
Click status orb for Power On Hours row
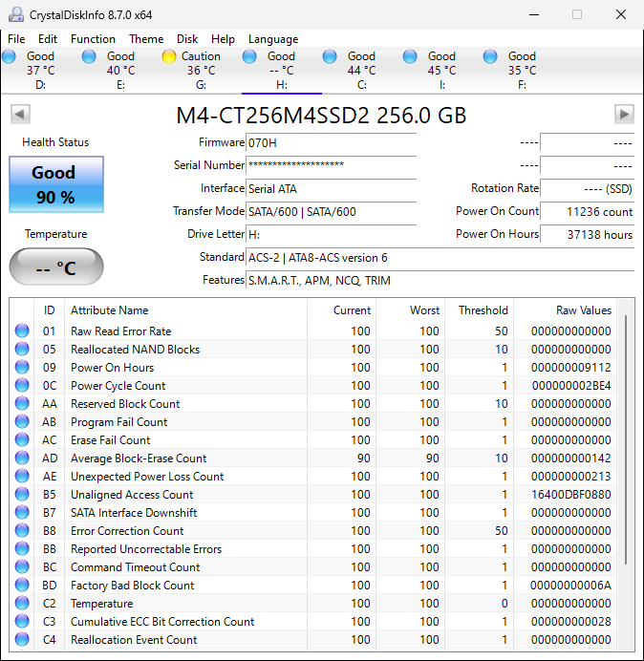tap(22, 367)
